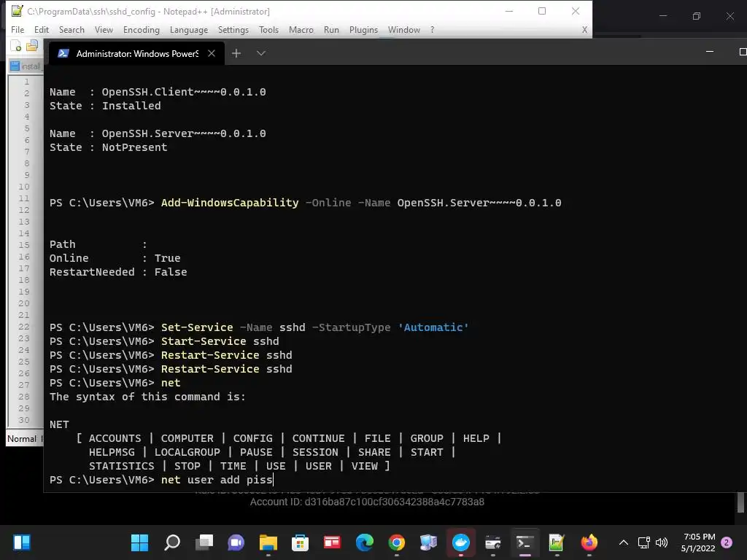Click 'RestartNeeded : False' output line

[118, 272]
